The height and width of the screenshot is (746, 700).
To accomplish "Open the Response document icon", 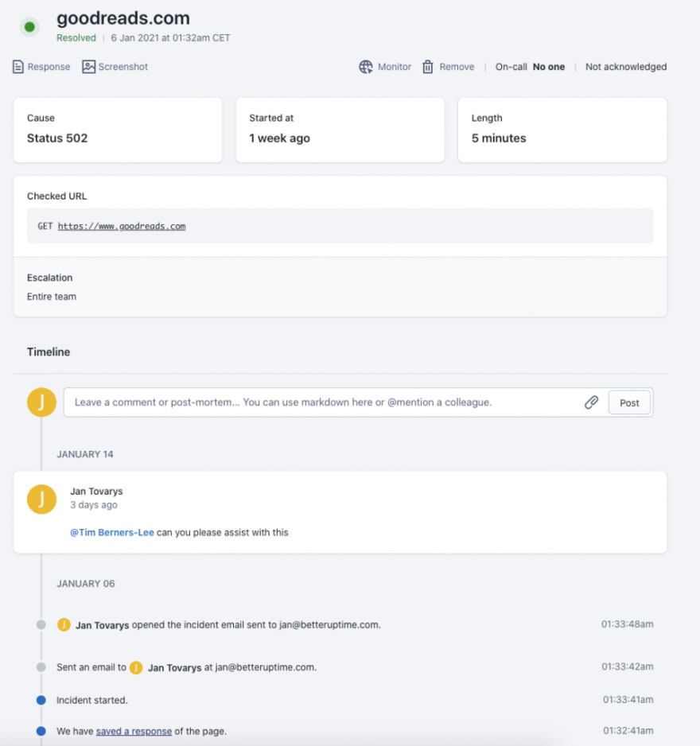I will tap(18, 67).
